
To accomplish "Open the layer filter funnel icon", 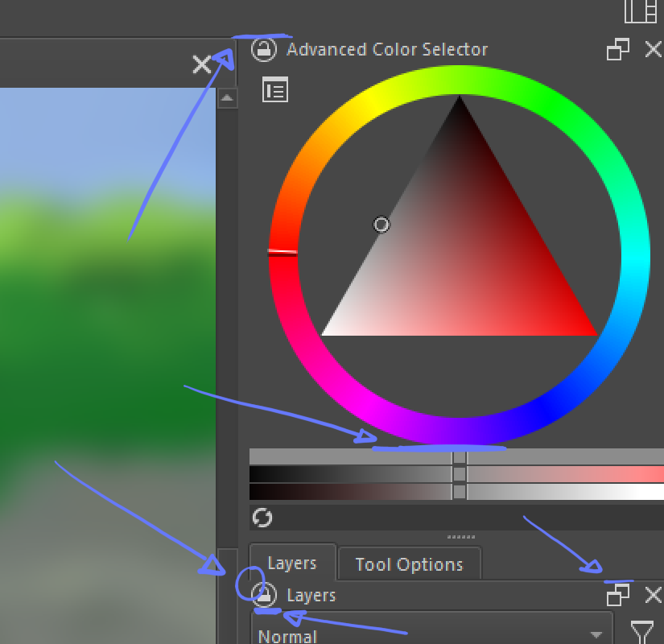I will [x=642, y=633].
